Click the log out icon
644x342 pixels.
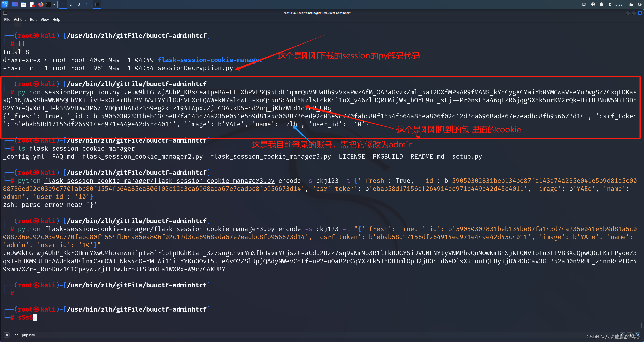coord(640,4)
